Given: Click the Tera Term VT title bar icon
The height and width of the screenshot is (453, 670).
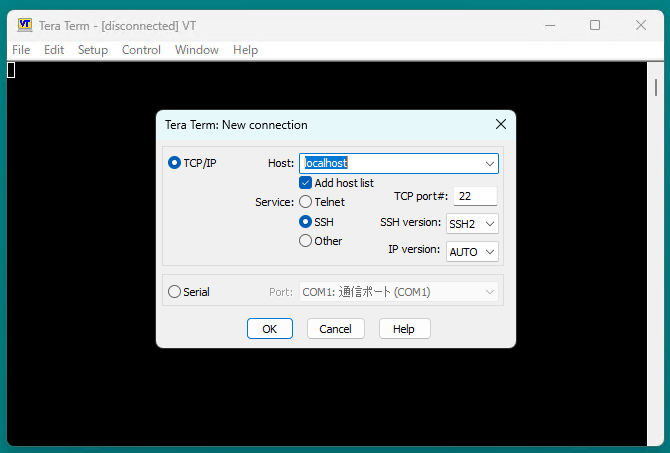Looking at the screenshot, I should 25,25.
